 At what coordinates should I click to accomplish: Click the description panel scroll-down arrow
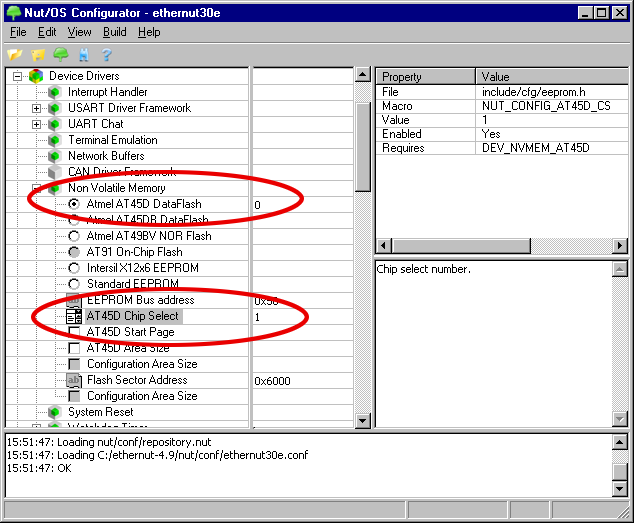tap(619, 419)
